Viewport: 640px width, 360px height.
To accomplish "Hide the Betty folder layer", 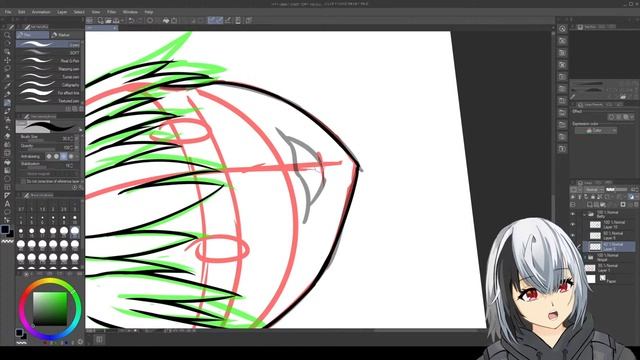I will [x=573, y=214].
